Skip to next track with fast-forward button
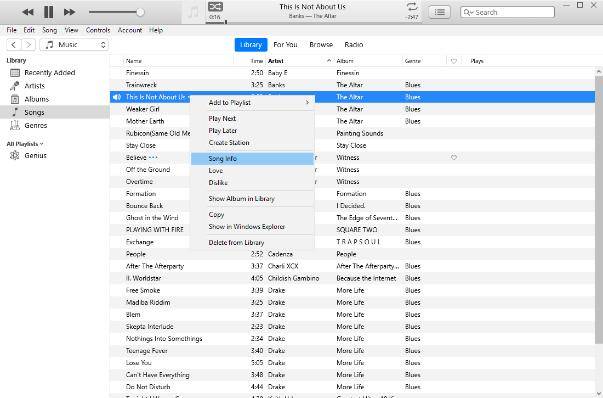Image resolution: width=603 pixels, height=398 pixels. pos(69,12)
